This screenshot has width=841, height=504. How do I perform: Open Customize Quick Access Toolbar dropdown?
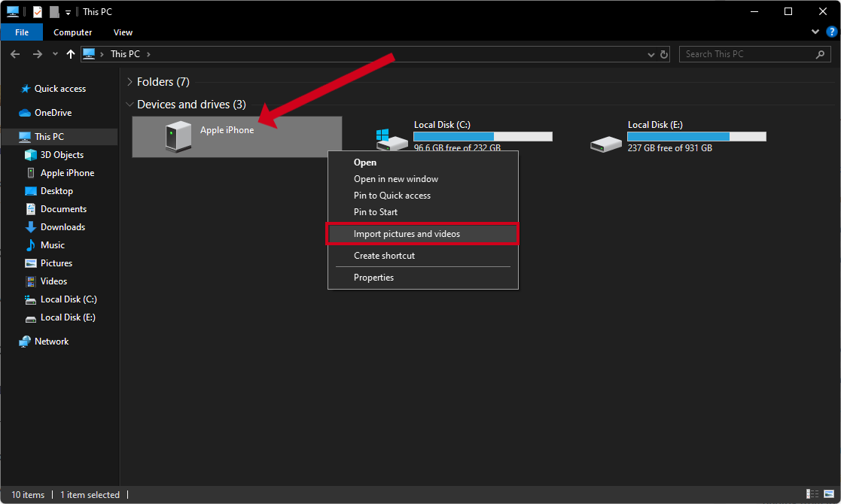coord(68,12)
